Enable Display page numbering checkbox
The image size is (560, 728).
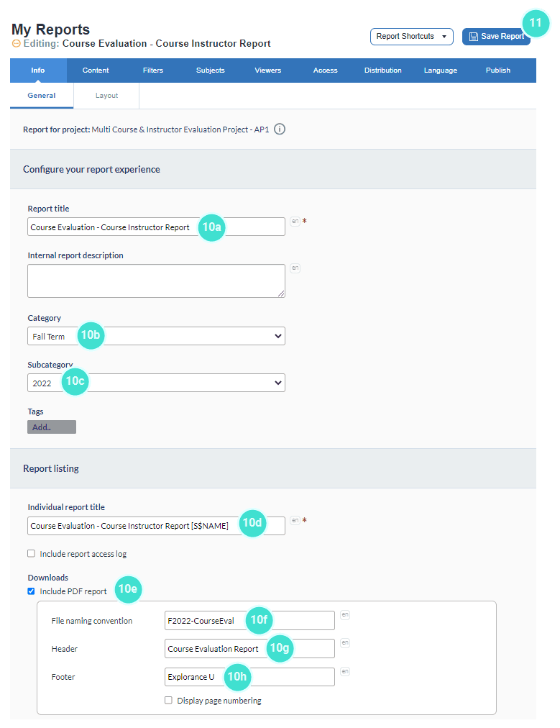click(168, 700)
